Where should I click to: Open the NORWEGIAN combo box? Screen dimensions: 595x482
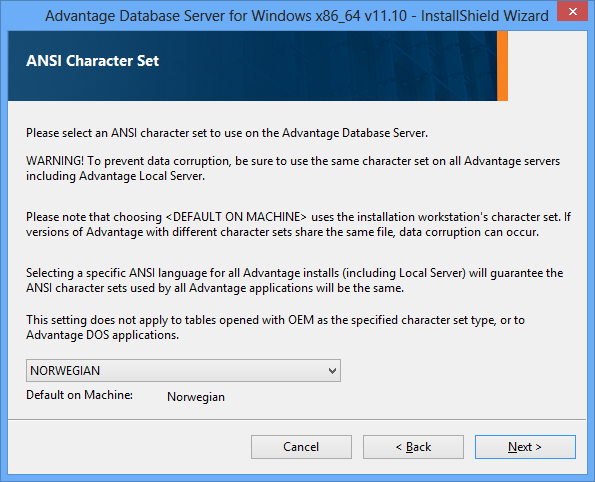[183, 371]
